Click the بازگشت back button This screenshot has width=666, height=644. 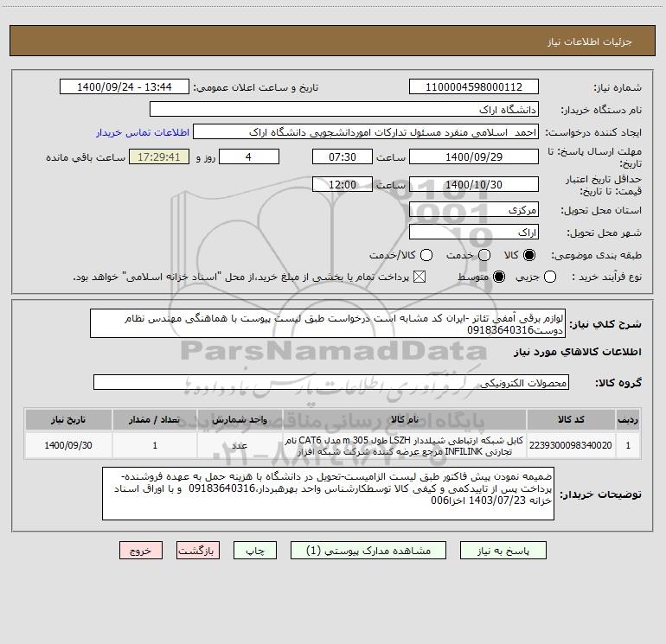[x=198, y=551]
